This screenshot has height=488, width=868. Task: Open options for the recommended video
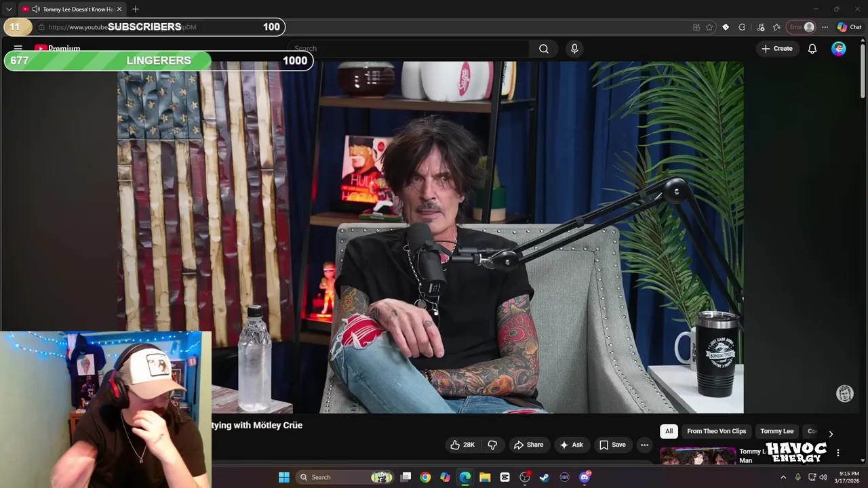[838, 453]
